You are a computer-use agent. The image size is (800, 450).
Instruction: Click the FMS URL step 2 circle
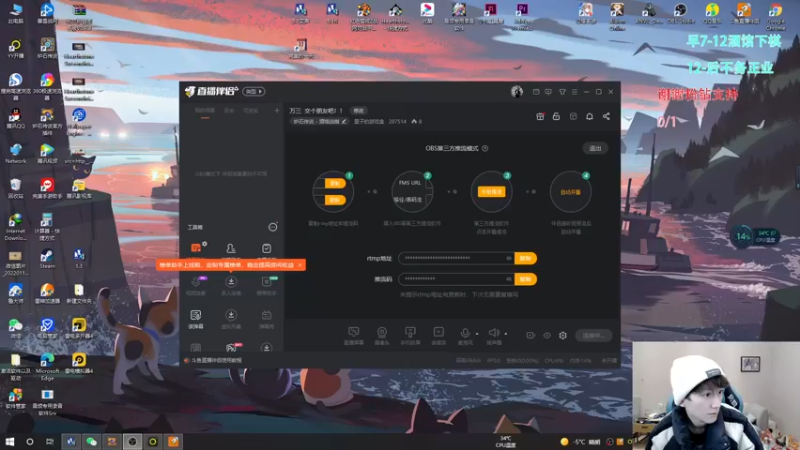pyautogui.click(x=412, y=192)
